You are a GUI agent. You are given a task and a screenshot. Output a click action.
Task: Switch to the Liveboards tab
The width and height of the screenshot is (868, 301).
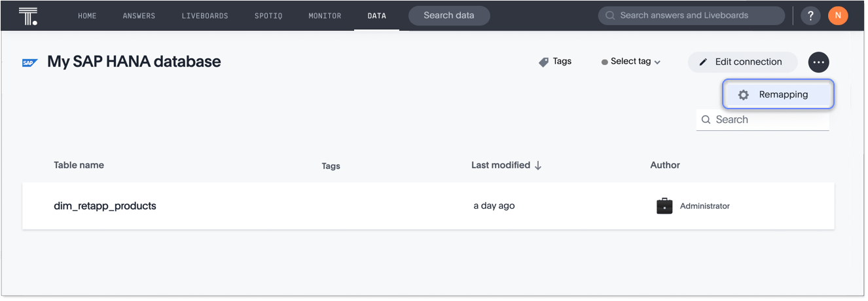[205, 16]
